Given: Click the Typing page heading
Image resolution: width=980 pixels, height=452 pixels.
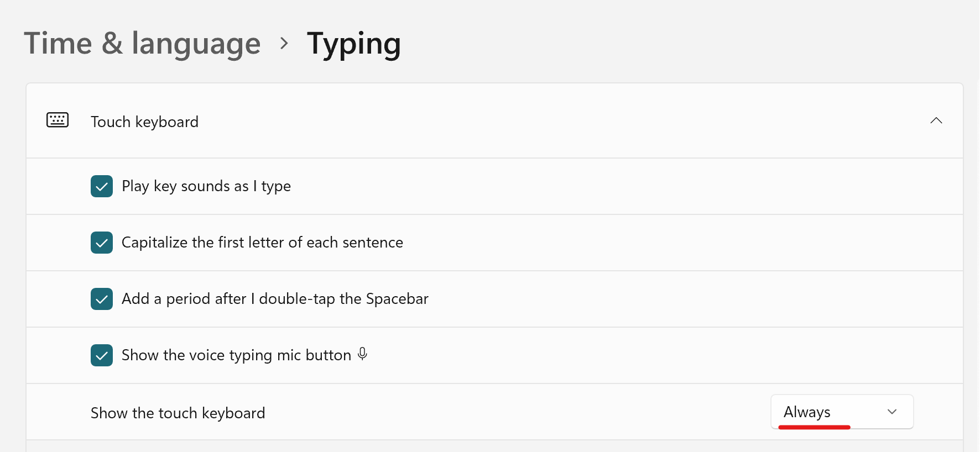Looking at the screenshot, I should point(354,43).
